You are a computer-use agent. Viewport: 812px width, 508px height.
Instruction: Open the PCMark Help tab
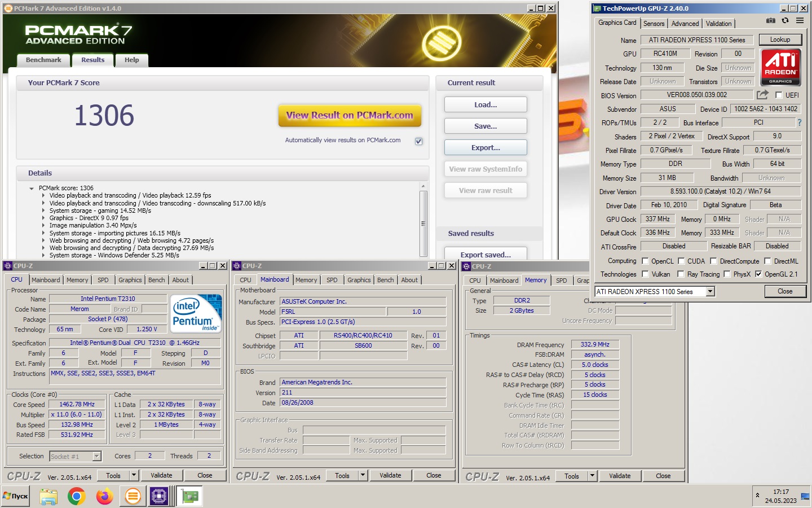pos(131,60)
